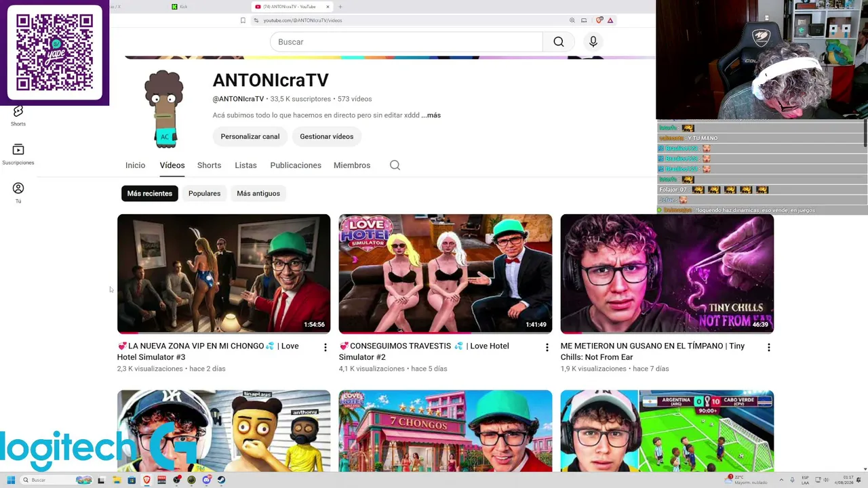Click the ANTONIcraTV channel avatar
This screenshot has height=488, width=868.
point(164,108)
